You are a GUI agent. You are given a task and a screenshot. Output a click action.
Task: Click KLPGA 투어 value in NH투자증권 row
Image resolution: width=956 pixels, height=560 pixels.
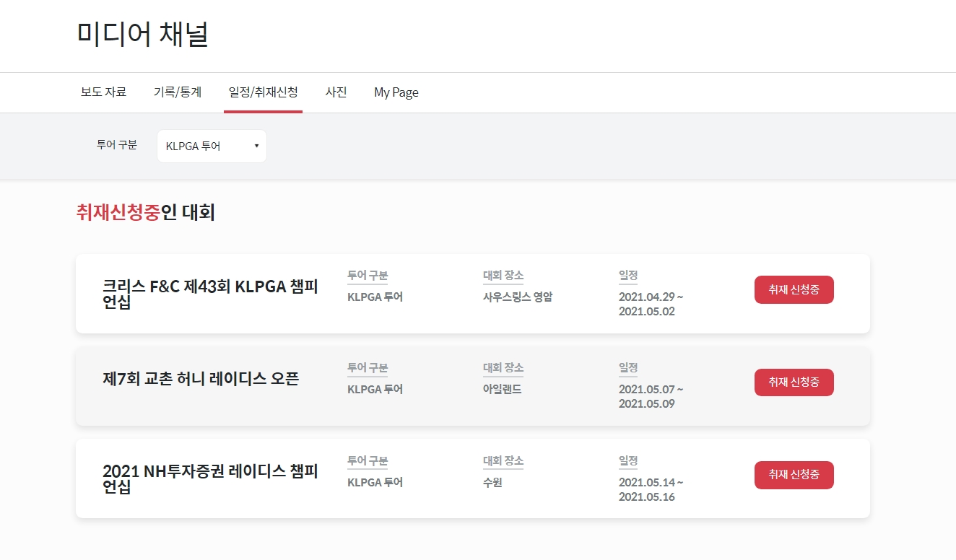click(375, 482)
